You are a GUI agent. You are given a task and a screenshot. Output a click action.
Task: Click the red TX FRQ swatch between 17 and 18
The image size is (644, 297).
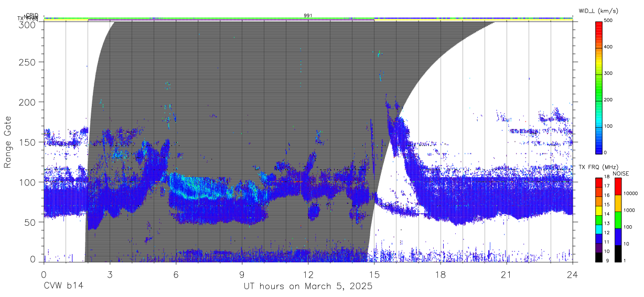pos(598,182)
